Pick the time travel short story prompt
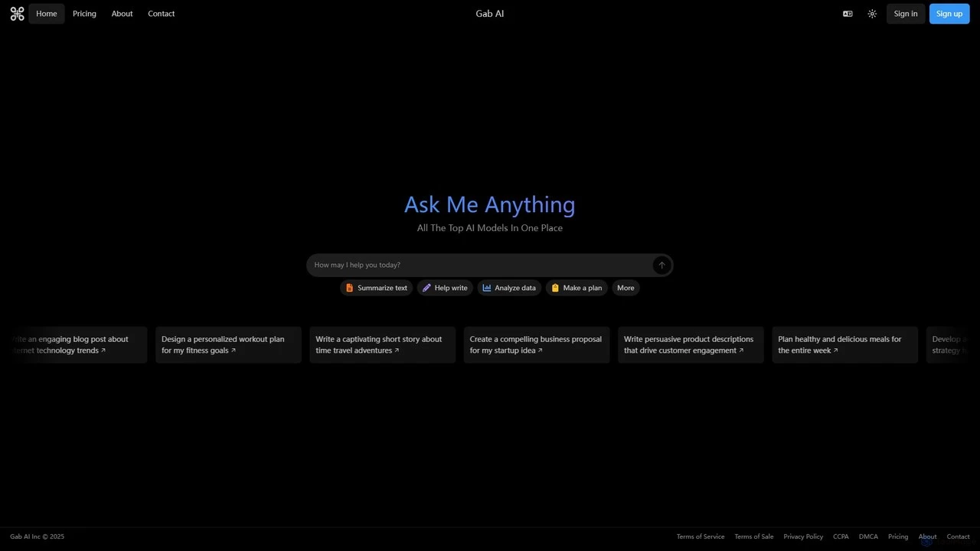Viewport: 980px width, 551px height. tap(382, 345)
